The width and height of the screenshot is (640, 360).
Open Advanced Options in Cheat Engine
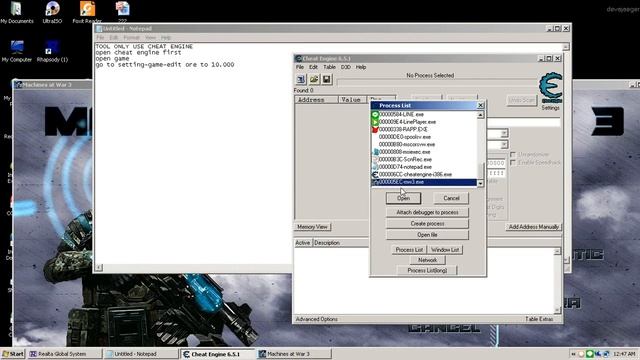coord(317,319)
